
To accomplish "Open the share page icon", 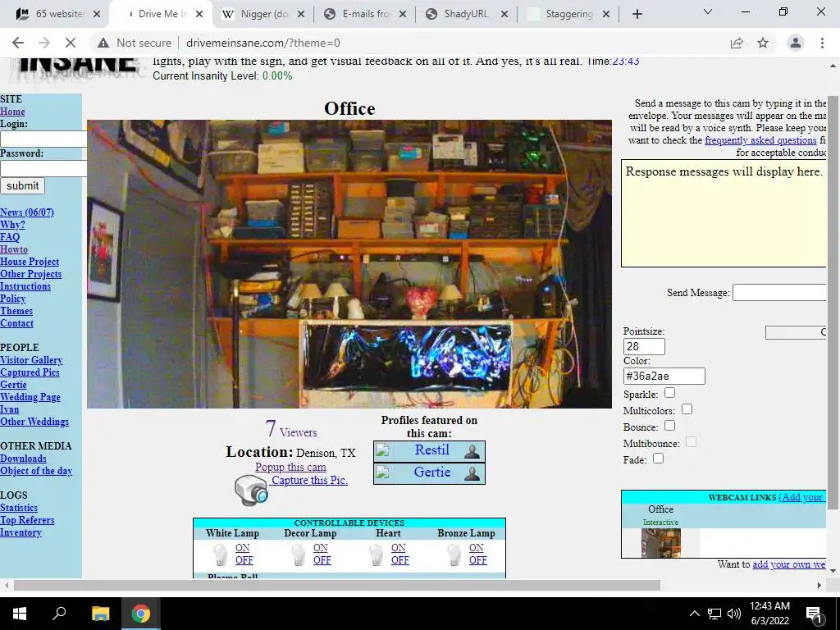I will 737,43.
